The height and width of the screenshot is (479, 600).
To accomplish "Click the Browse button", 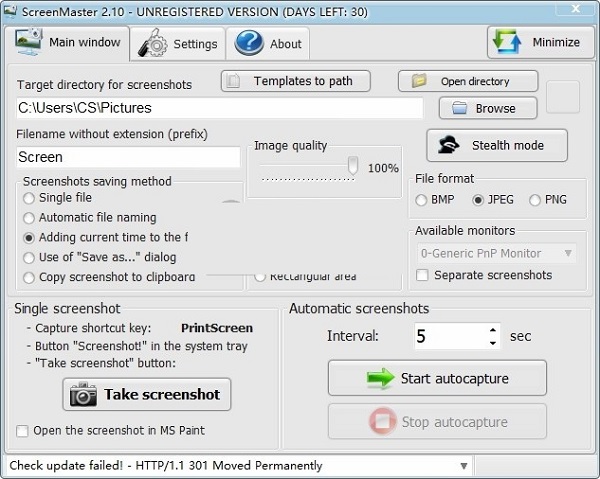I will coord(488,108).
